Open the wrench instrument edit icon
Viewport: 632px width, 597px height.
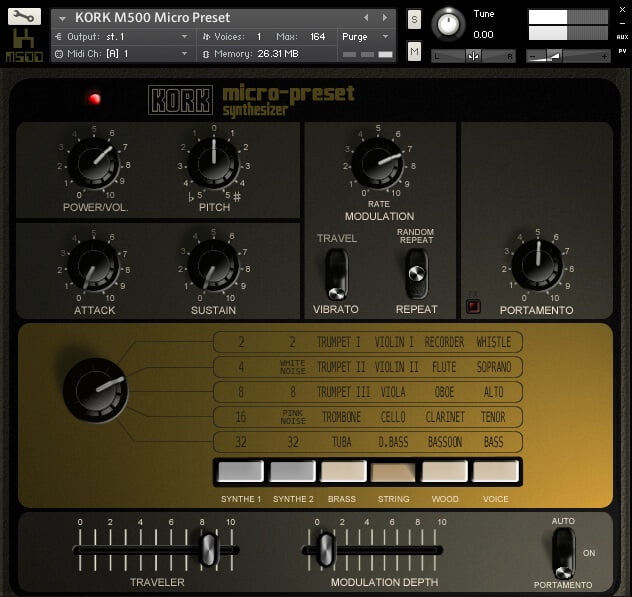pyautogui.click(x=25, y=17)
